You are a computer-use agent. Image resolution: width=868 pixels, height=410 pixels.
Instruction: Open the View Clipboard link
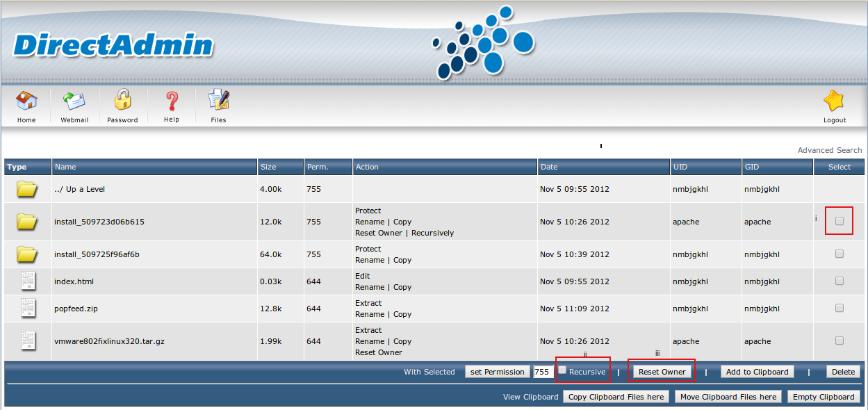tap(530, 397)
